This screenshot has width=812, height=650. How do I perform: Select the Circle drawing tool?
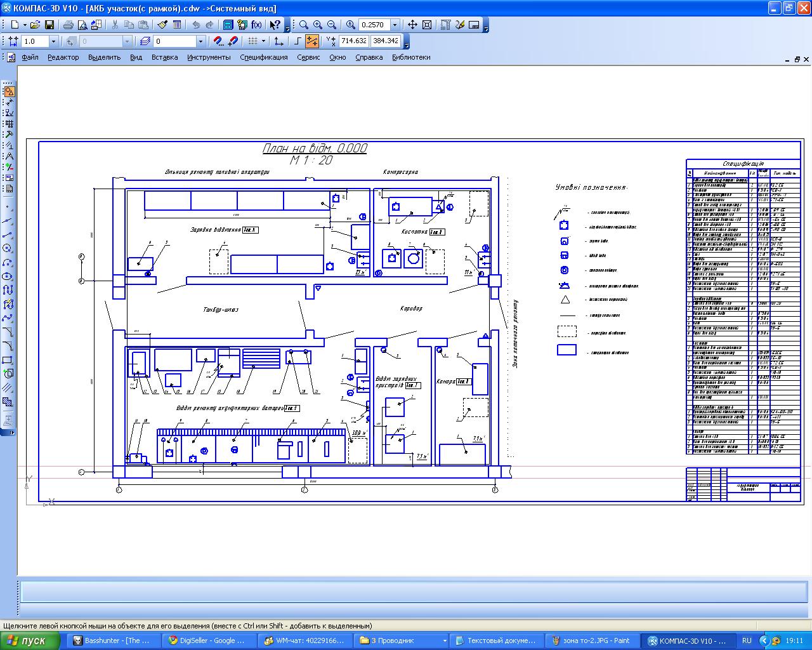(8, 248)
